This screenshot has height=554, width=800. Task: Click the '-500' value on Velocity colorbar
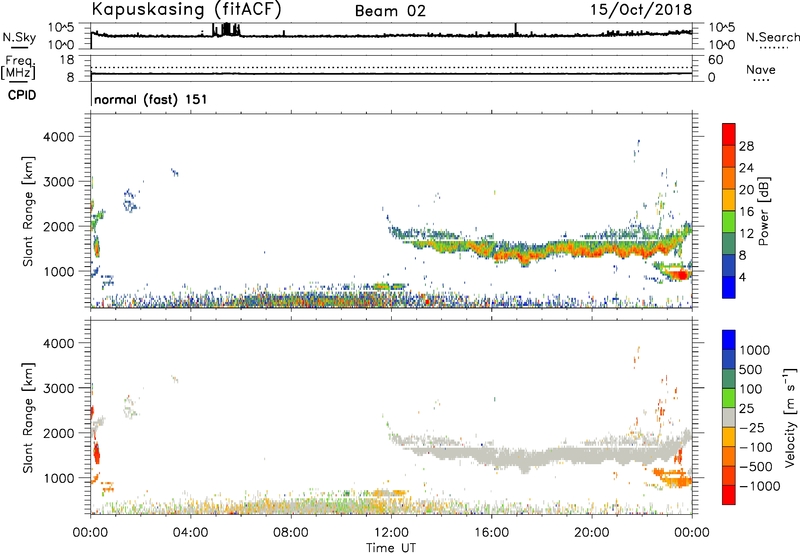(756, 466)
